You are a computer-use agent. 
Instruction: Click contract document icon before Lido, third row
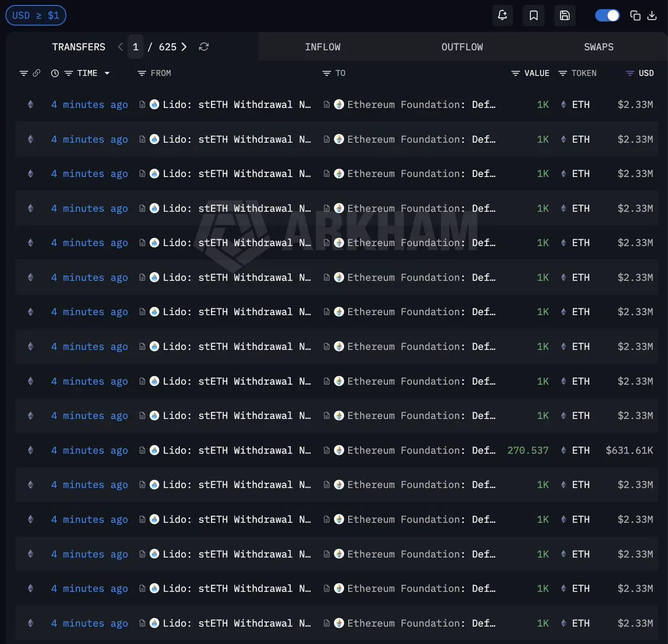143,174
